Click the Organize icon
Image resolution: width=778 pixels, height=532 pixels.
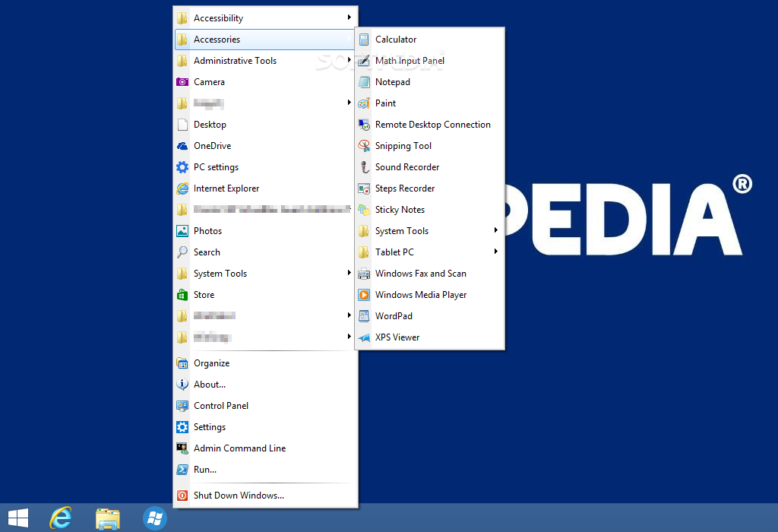[182, 363]
